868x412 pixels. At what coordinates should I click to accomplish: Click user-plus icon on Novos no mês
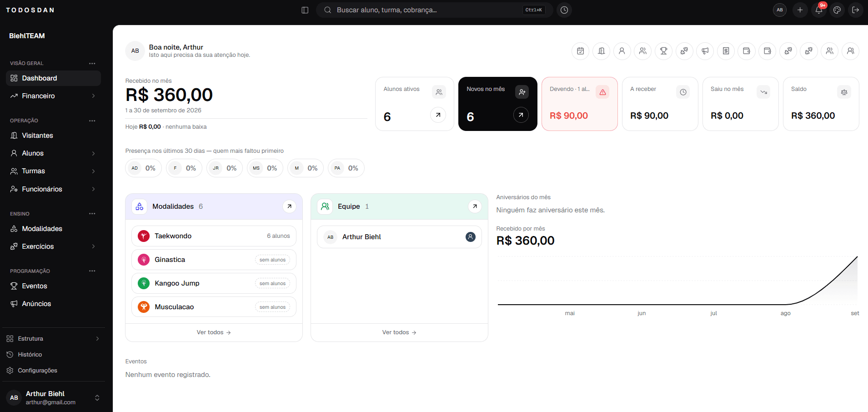click(x=522, y=92)
